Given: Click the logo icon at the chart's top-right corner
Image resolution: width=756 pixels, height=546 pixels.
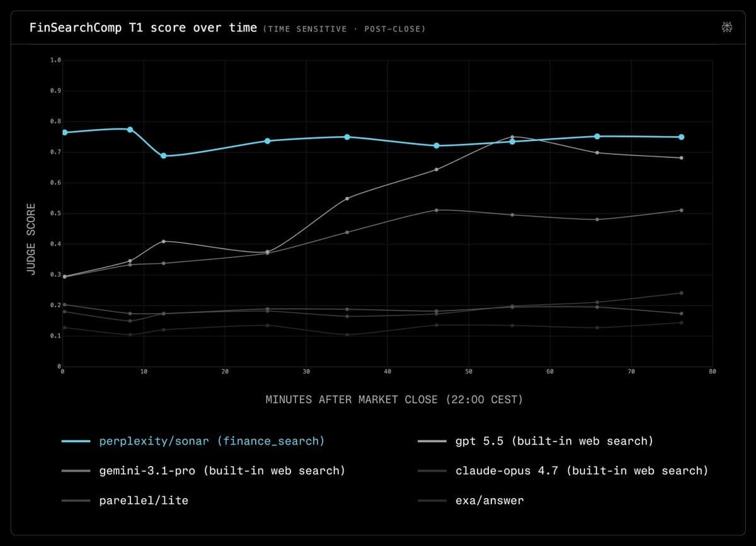Looking at the screenshot, I should click(726, 27).
